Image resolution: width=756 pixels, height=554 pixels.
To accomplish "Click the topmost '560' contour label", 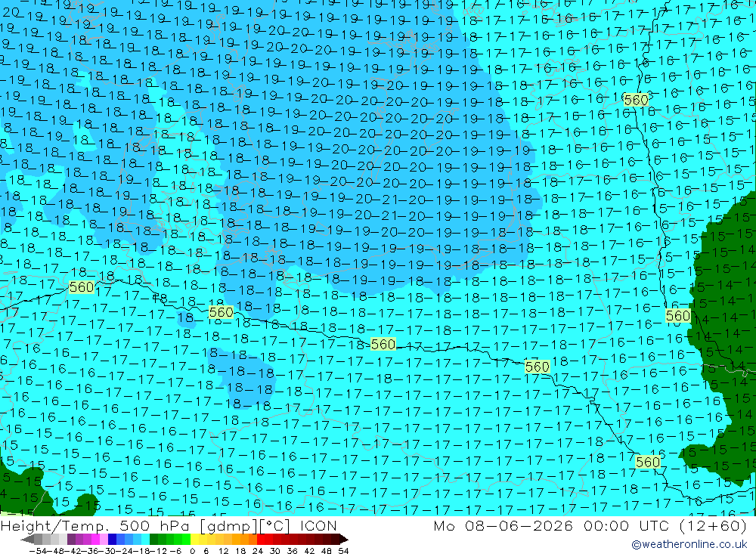I will coord(636,101).
